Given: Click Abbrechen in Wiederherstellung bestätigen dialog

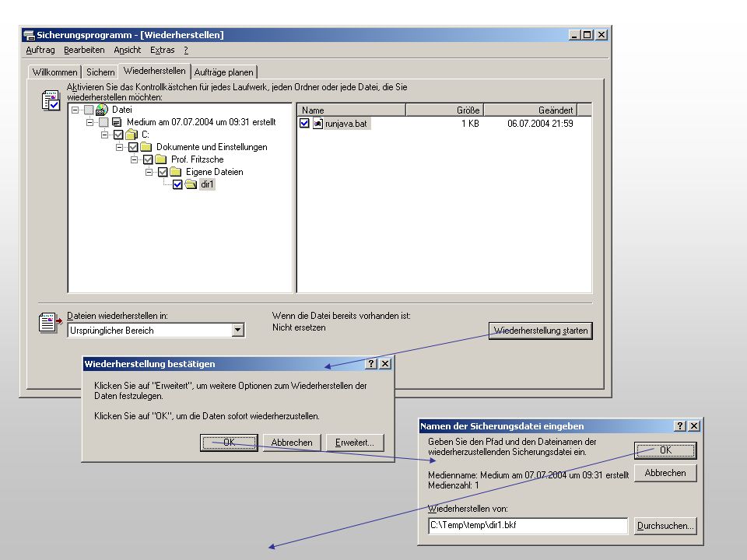Looking at the screenshot, I should (292, 443).
